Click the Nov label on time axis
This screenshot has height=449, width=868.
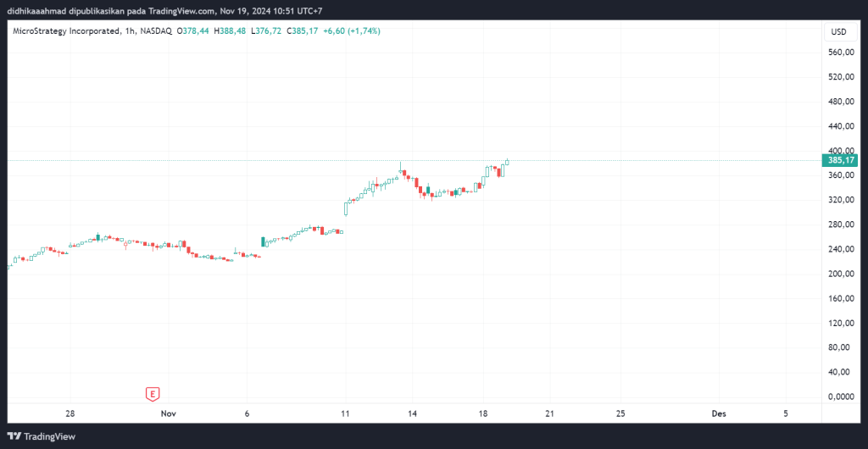(168, 414)
